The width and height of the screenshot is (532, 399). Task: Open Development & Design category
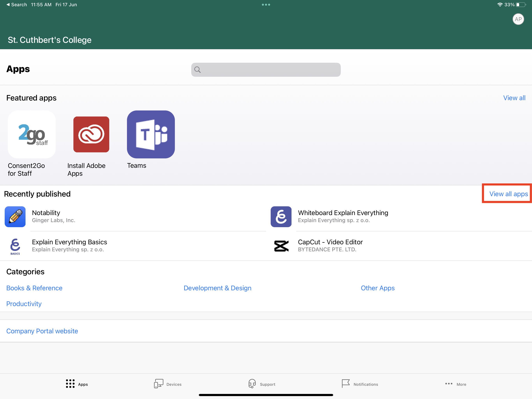[x=218, y=288]
